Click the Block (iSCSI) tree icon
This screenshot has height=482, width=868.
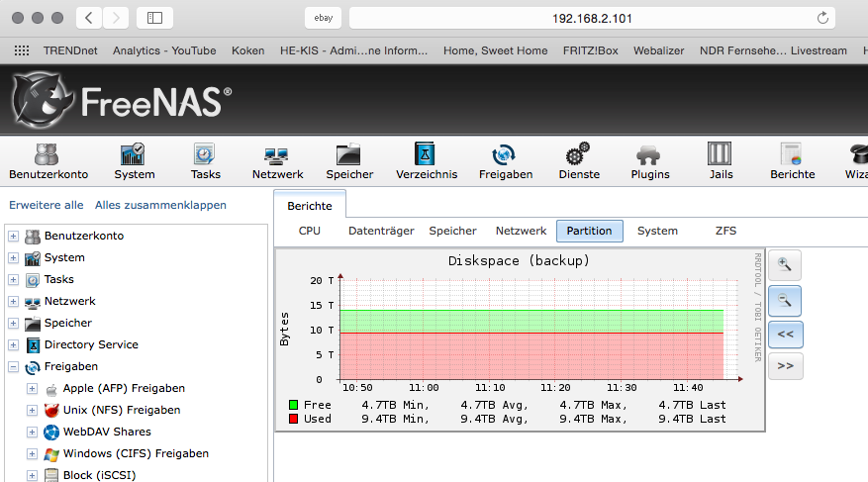coord(51,475)
